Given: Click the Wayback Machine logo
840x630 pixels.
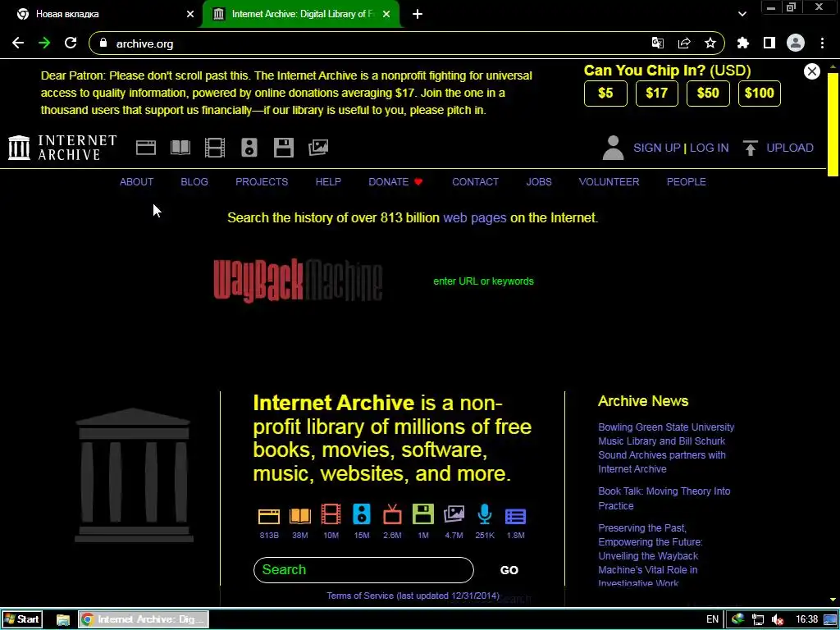Looking at the screenshot, I should tap(298, 281).
